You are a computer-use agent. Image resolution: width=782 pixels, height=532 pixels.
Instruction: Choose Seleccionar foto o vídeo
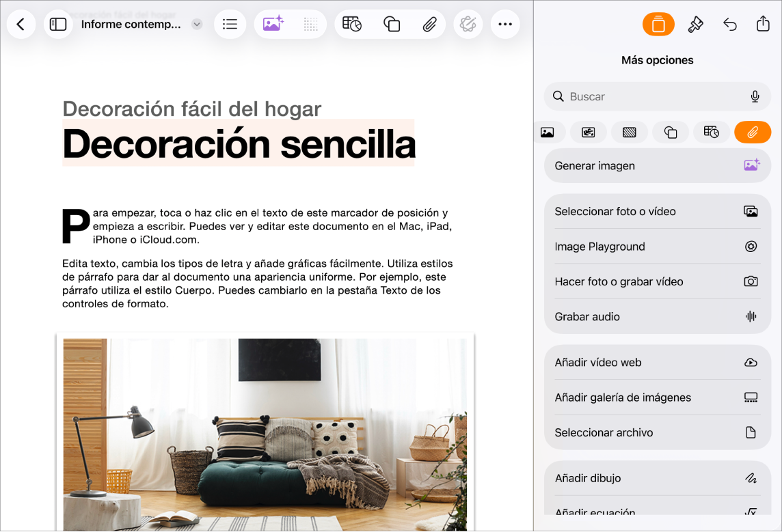point(658,212)
